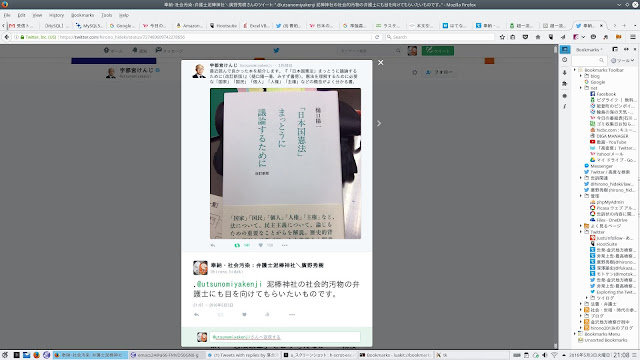This screenshot has height=360, width=640.
Task: Click the top tweet author's avatar
Action: pos(199,71)
